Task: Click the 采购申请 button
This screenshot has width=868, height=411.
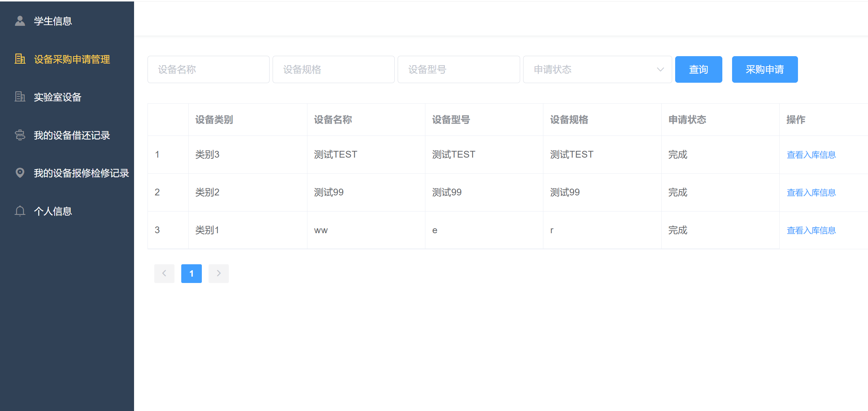Action: pyautogui.click(x=764, y=69)
